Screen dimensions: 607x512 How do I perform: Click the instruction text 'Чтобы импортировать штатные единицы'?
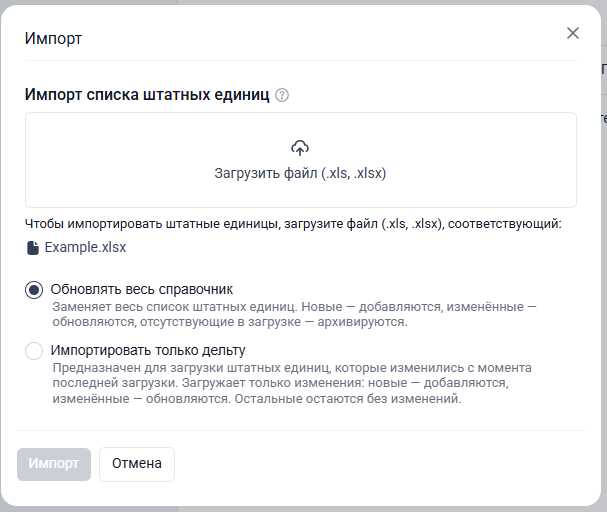[x=293, y=224]
